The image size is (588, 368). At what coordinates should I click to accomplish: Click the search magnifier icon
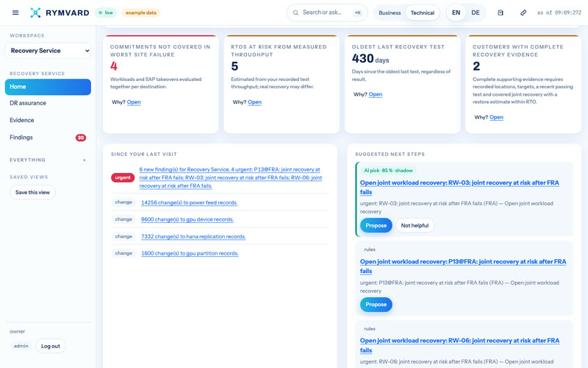[x=295, y=13]
